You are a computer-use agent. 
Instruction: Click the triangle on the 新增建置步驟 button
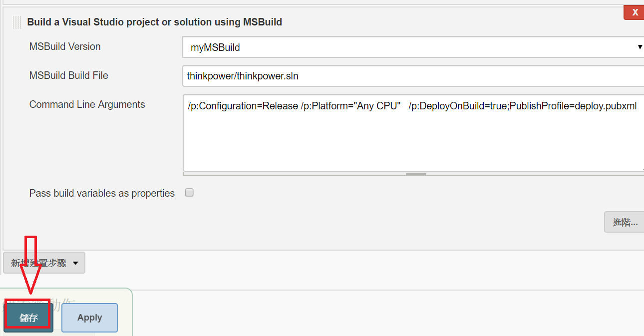(x=76, y=262)
